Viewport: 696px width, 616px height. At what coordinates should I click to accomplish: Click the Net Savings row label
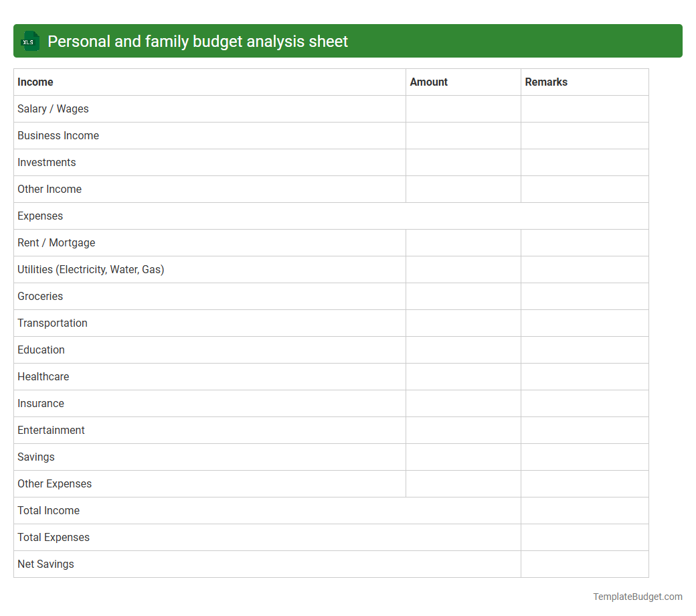tap(46, 564)
